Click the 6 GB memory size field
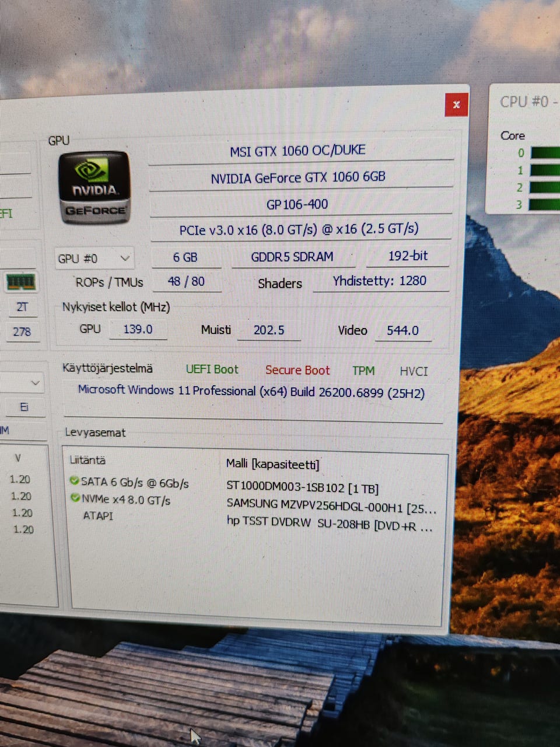 point(186,257)
